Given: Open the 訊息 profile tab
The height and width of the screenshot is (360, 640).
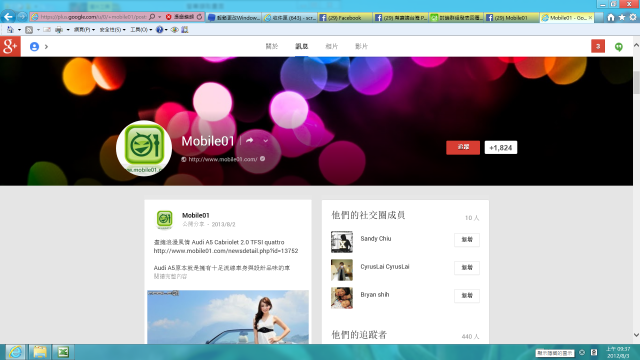Looking at the screenshot, I should coord(301,46).
